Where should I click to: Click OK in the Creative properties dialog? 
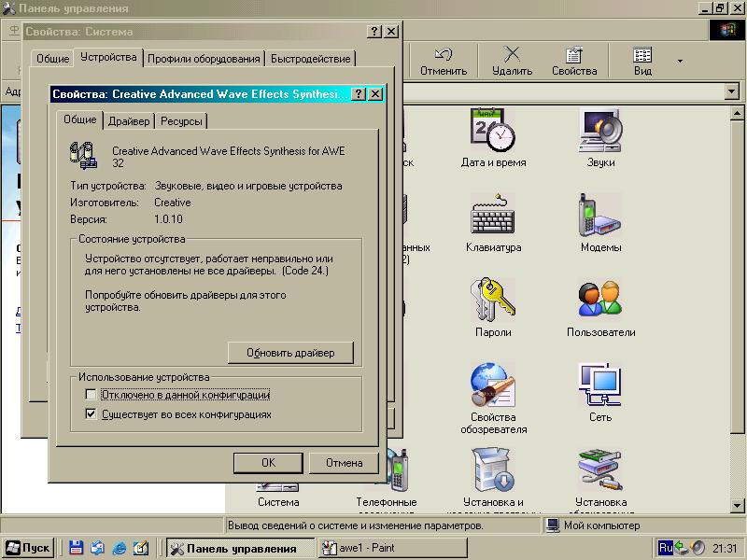click(268, 462)
